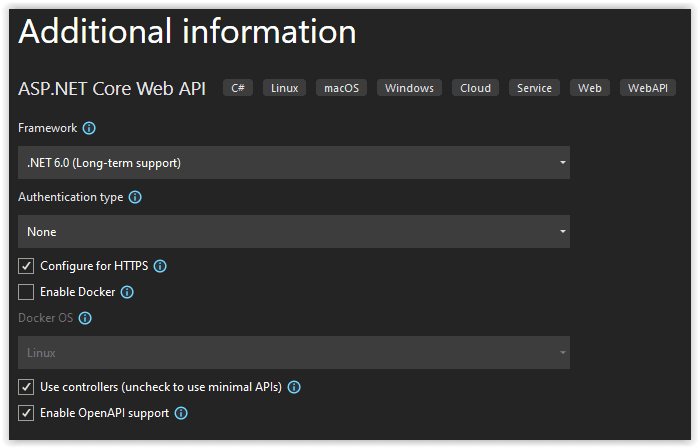The height and width of the screenshot is (448, 699).
Task: Open the Authentication type dropdown showing None
Action: click(294, 232)
